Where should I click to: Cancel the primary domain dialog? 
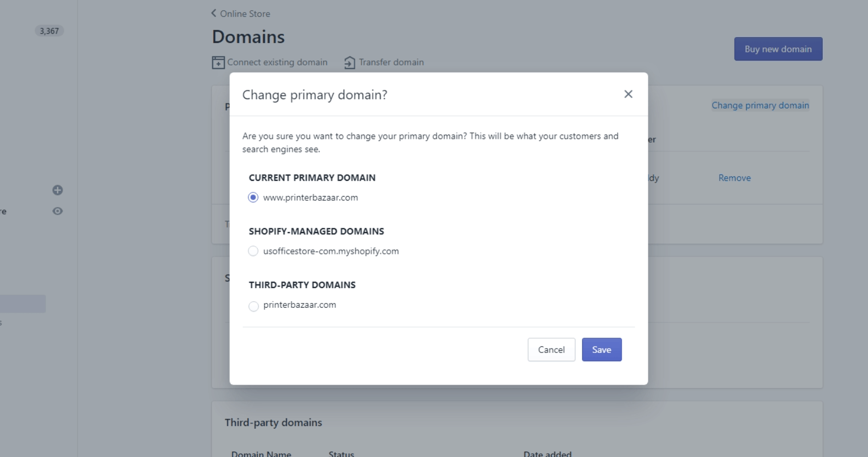click(x=551, y=350)
